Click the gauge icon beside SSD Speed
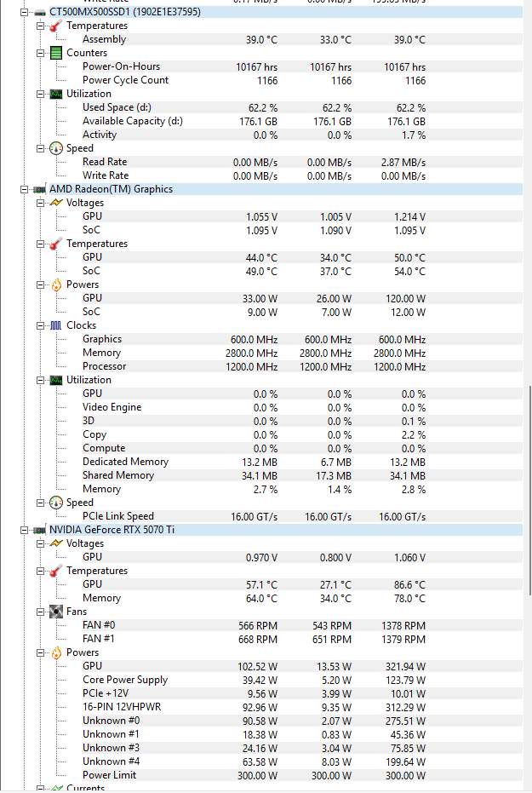This screenshot has width=532, height=793. [56, 149]
